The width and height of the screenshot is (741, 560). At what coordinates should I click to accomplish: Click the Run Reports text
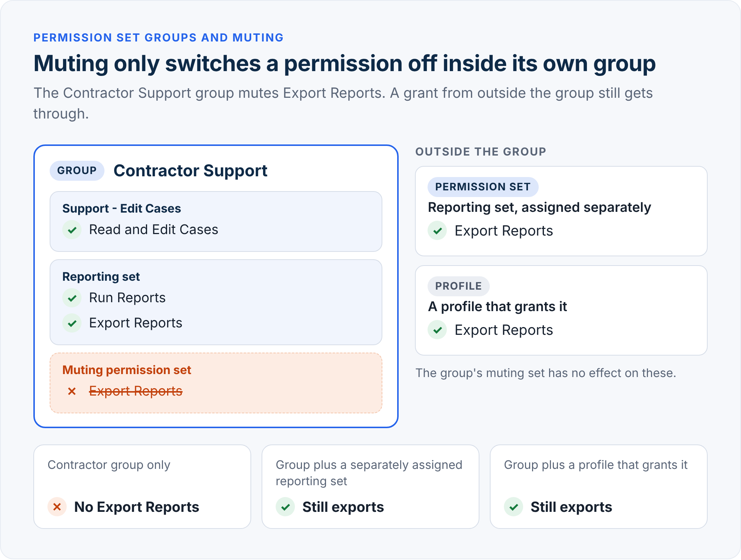click(127, 298)
